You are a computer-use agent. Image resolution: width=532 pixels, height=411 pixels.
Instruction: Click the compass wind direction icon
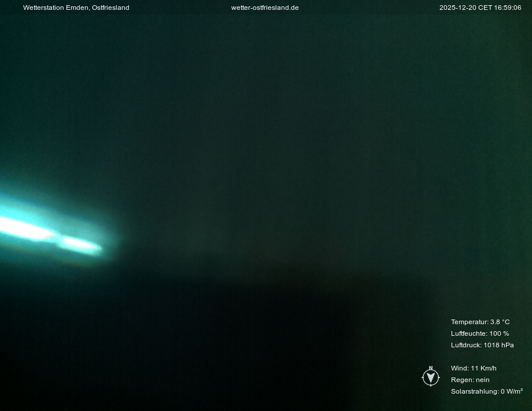tap(430, 378)
